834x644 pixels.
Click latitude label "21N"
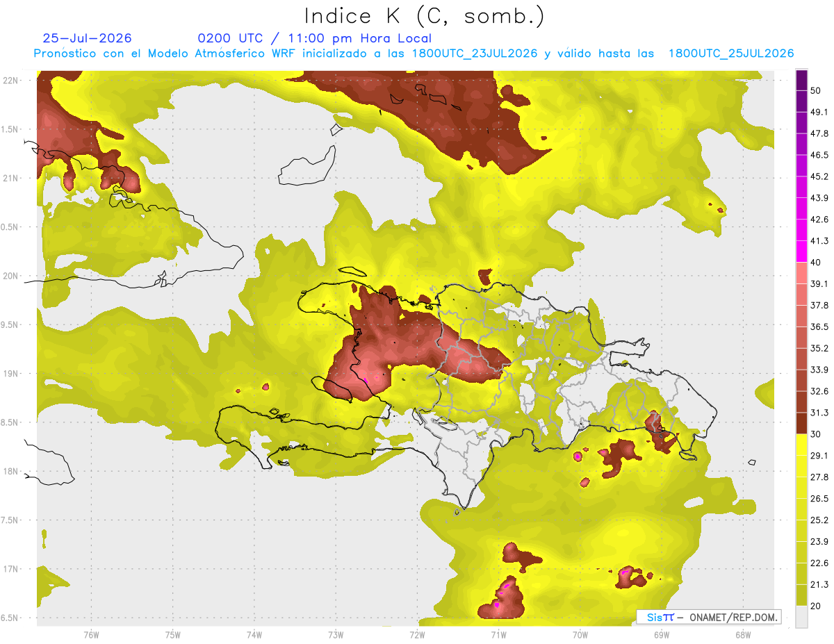[x=11, y=178]
